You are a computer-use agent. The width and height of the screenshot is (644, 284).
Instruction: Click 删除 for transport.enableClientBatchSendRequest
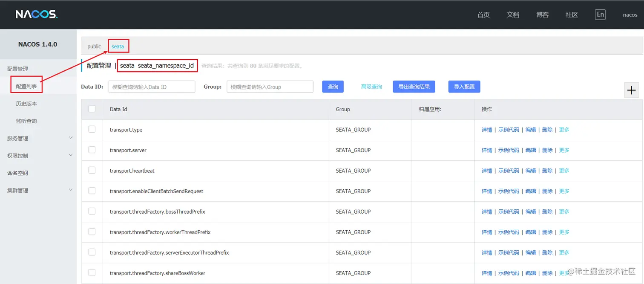point(547,191)
